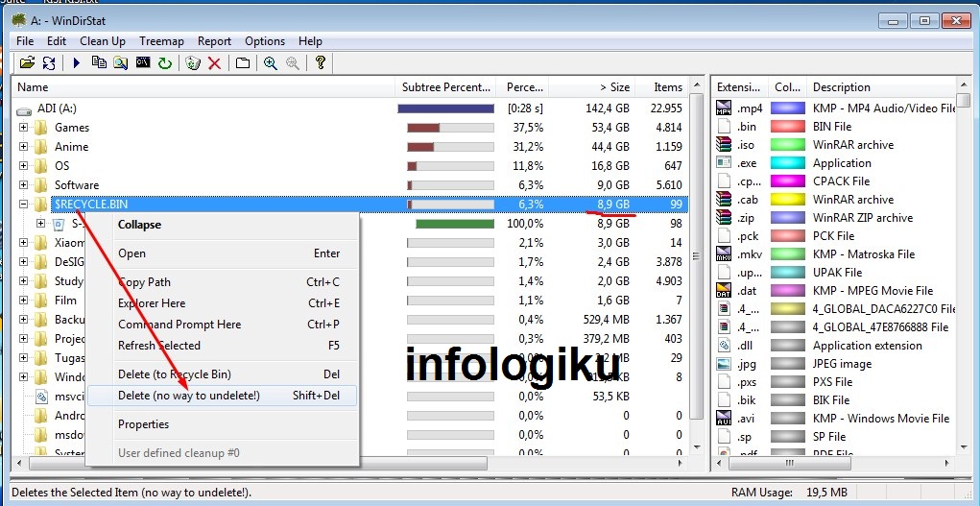Screen dimensions: 980x506
Task: Expand the Anime folder node
Action: click(x=23, y=146)
